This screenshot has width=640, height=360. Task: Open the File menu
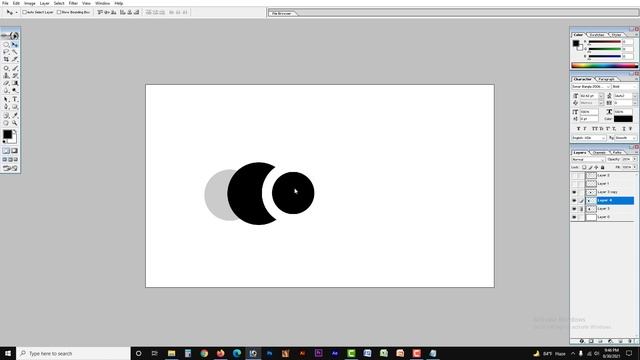pyautogui.click(x=5, y=3)
